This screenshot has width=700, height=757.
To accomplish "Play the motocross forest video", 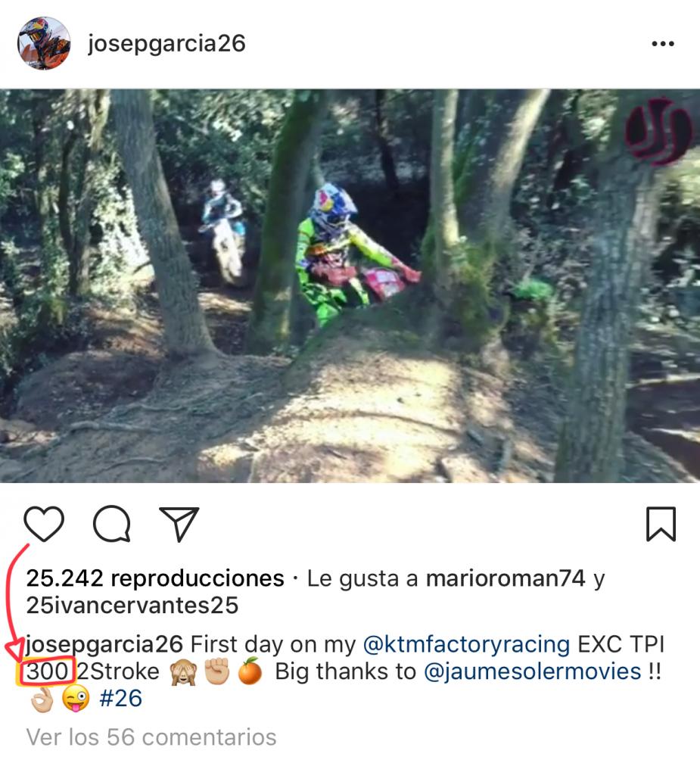I will pos(350,286).
